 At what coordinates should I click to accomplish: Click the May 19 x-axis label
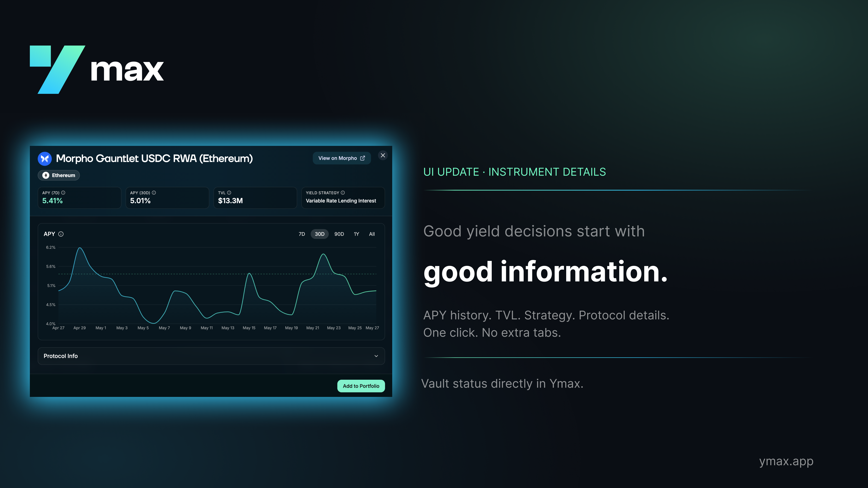(292, 328)
